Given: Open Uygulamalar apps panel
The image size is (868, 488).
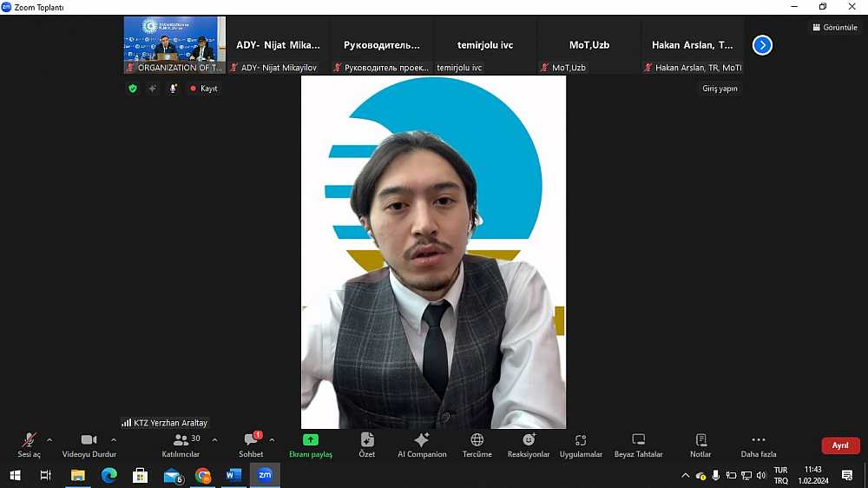Looking at the screenshot, I should [x=581, y=445].
